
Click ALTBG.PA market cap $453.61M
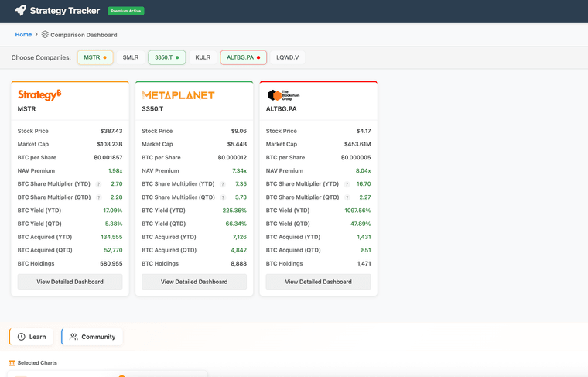(357, 144)
